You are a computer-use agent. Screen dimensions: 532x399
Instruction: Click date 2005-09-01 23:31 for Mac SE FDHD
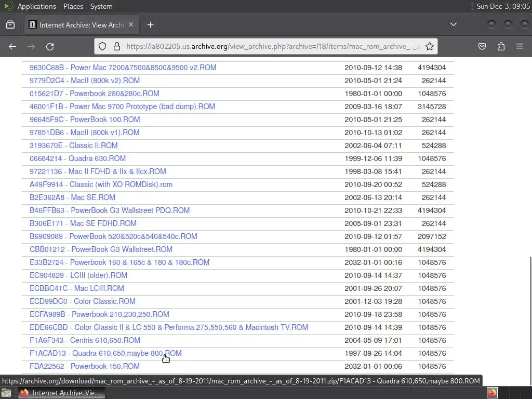[x=373, y=223]
